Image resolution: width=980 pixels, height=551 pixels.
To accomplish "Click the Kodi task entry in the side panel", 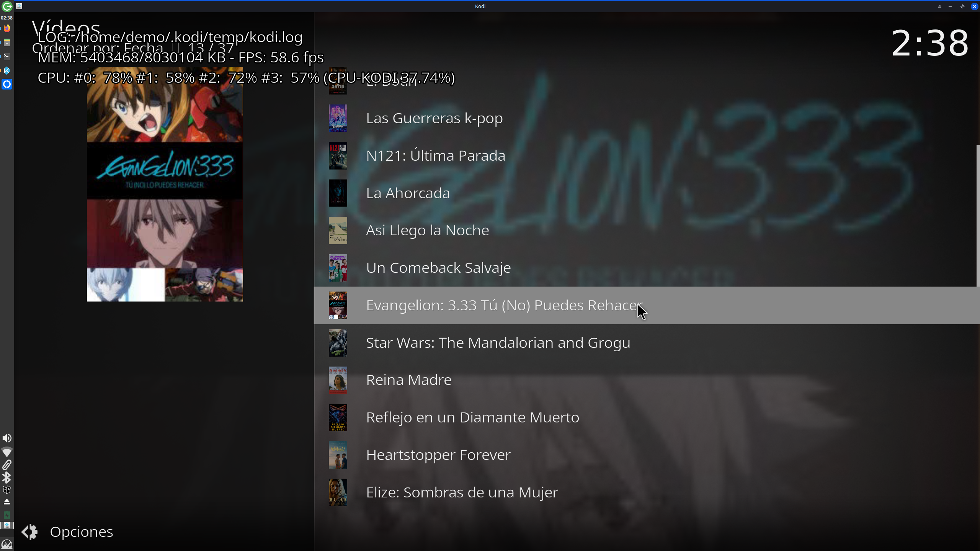I will pyautogui.click(x=7, y=525).
